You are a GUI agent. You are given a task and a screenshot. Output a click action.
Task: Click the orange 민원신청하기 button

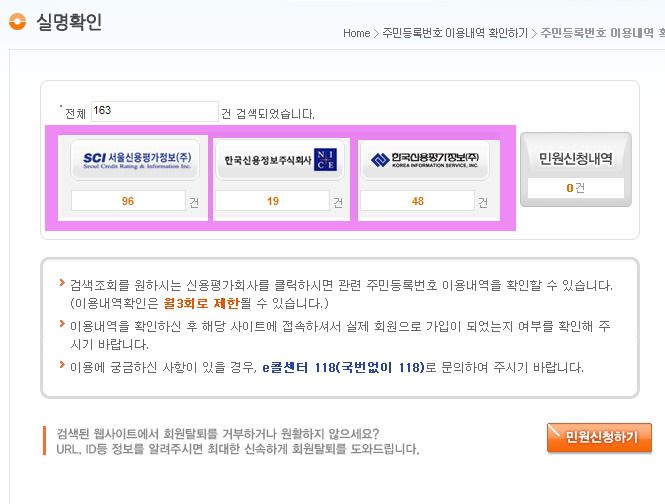599,437
